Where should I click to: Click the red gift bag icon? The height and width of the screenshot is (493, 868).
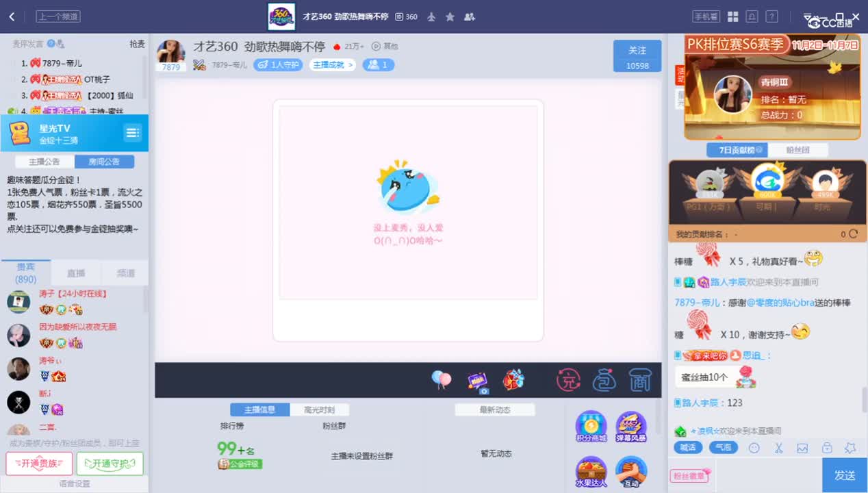[x=513, y=380]
